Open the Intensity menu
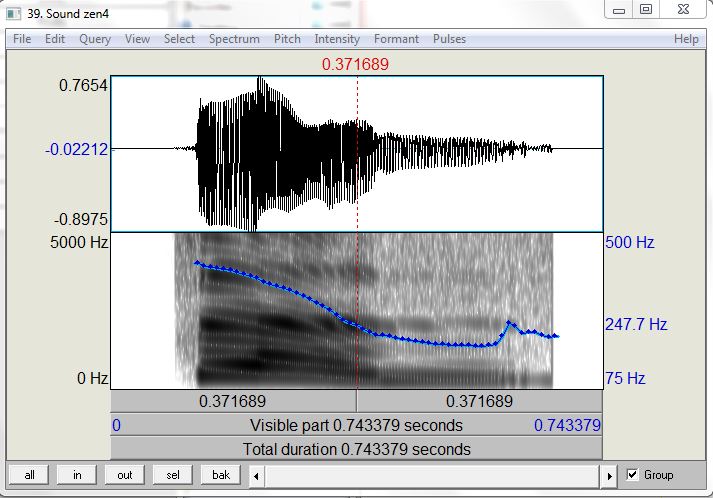713x498 pixels. (x=337, y=39)
